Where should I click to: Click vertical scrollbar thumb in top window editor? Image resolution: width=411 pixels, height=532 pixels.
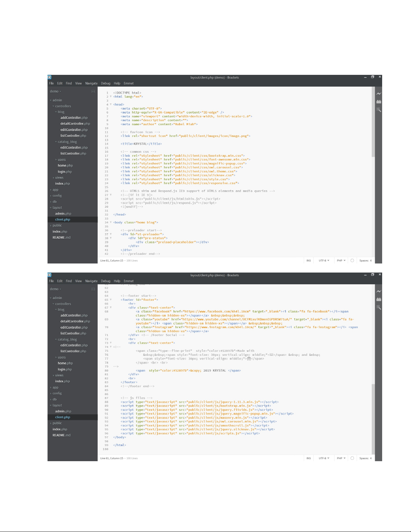pos(373,123)
